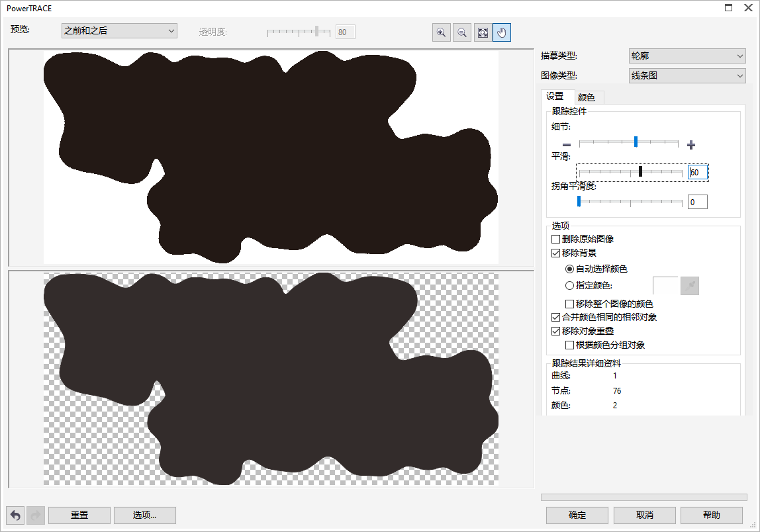Uncheck the 移除背景 option
Screen dimensions: 760x532
[556, 253]
